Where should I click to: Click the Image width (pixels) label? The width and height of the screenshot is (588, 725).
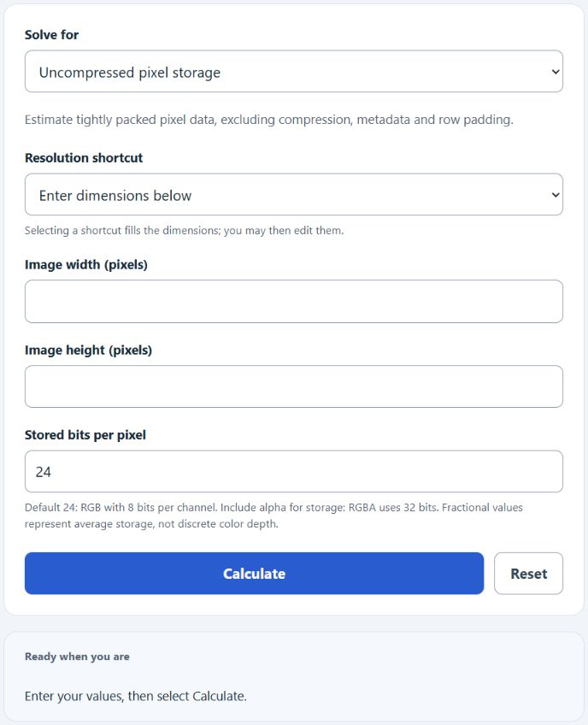point(86,264)
